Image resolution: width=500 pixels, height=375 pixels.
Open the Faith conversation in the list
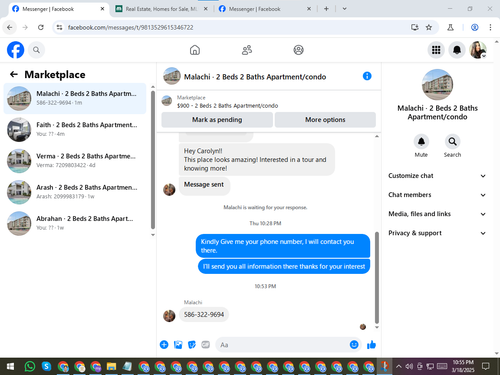(75, 129)
